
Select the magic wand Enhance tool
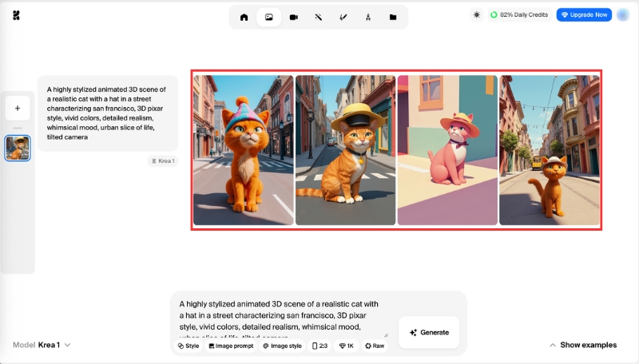[318, 17]
